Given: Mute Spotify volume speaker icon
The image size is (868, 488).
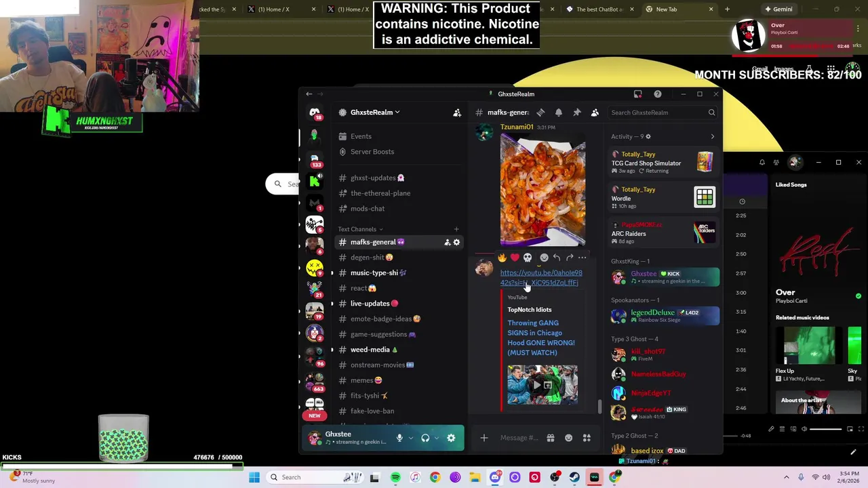Looking at the screenshot, I should tap(804, 429).
